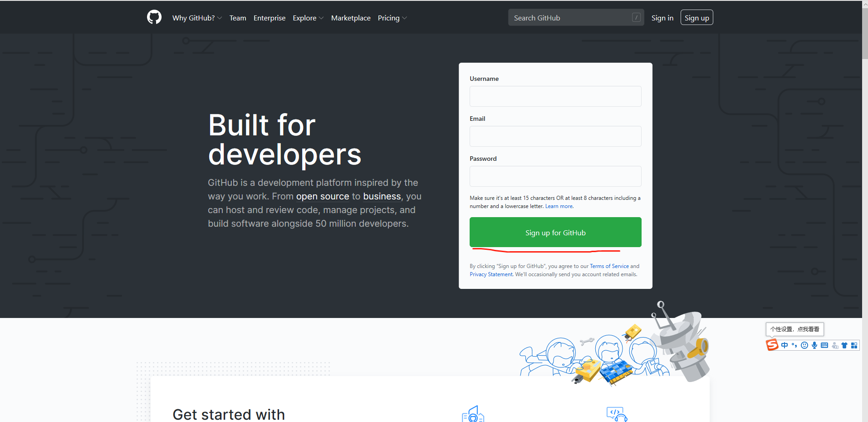Click the blue code review icon below the card
The image size is (868, 422).
(617, 414)
